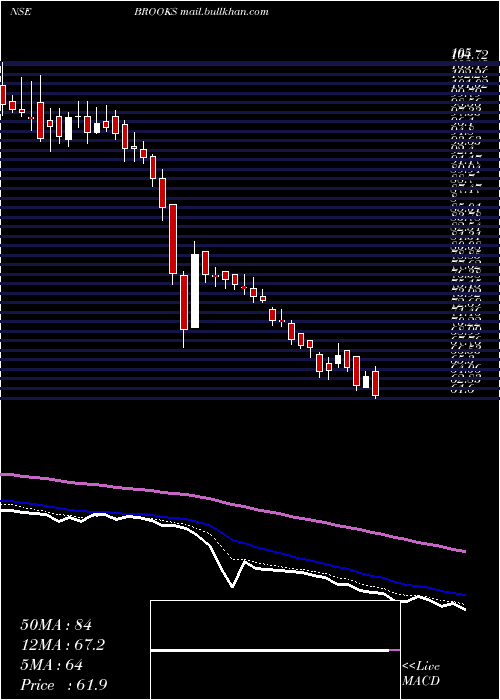Click the 105.72 top price label
Screen dimensions: 500x700
(469, 55)
